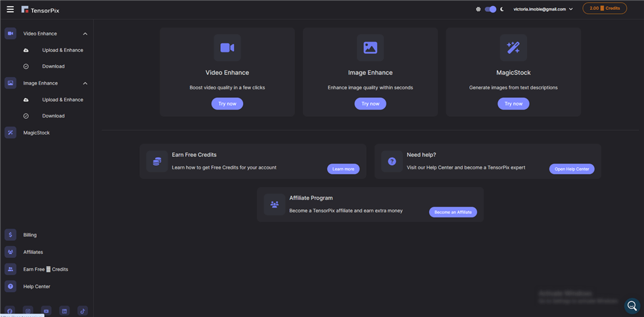644x317 pixels.
Task: Click Try now on Image Enhance card
Action: click(x=370, y=104)
